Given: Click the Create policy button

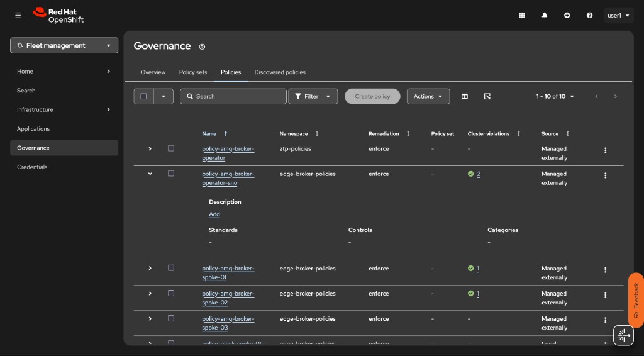Looking at the screenshot, I should [x=372, y=96].
